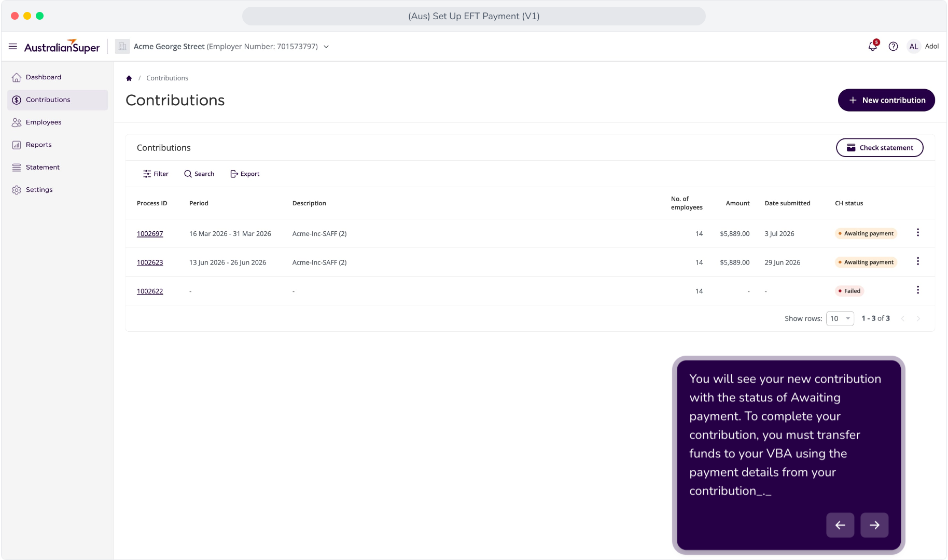Click the Period column header
948x560 pixels.
tap(199, 203)
